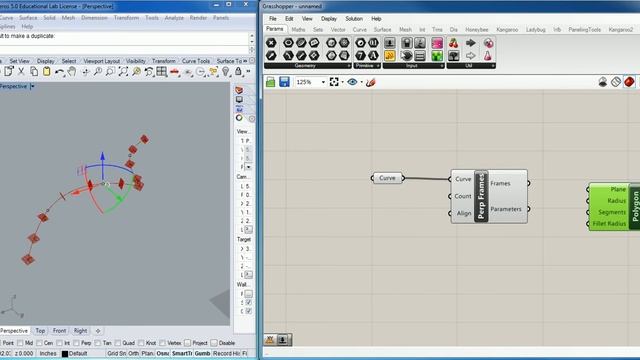
Task: Click red preview mesh quality icon at canvas right
Action: pyautogui.click(x=629, y=82)
